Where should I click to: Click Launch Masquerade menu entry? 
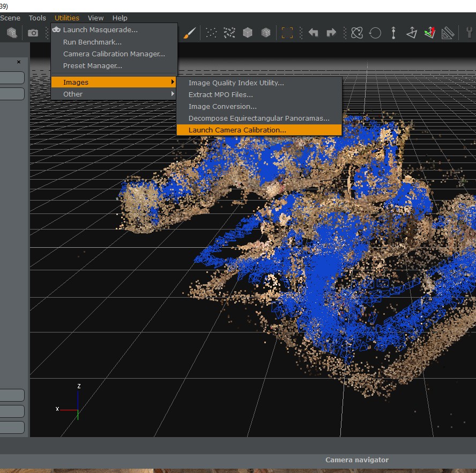coord(100,30)
